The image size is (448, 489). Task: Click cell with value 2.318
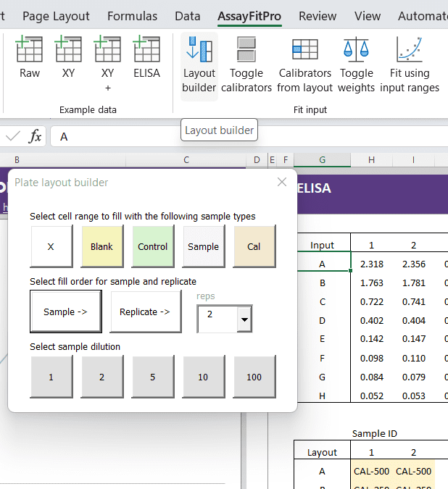372,264
